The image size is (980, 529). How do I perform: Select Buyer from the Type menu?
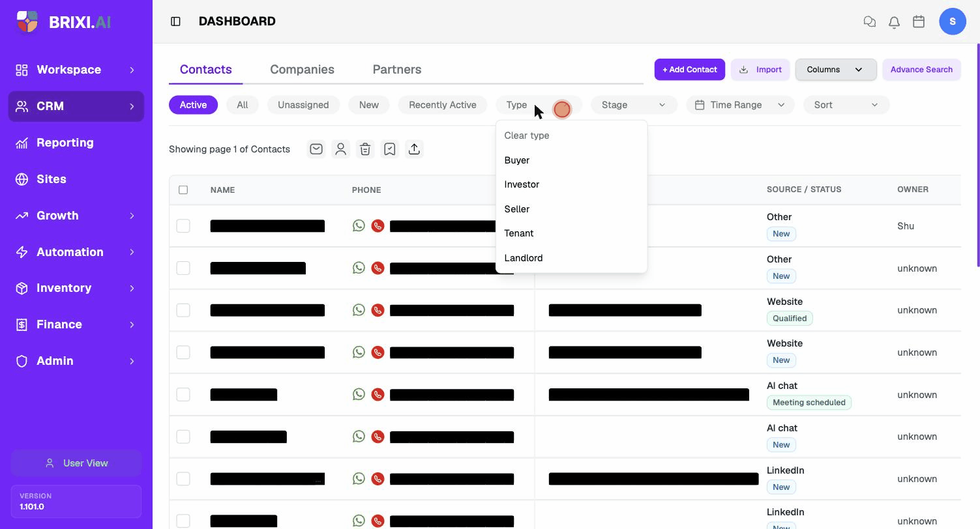point(571,160)
